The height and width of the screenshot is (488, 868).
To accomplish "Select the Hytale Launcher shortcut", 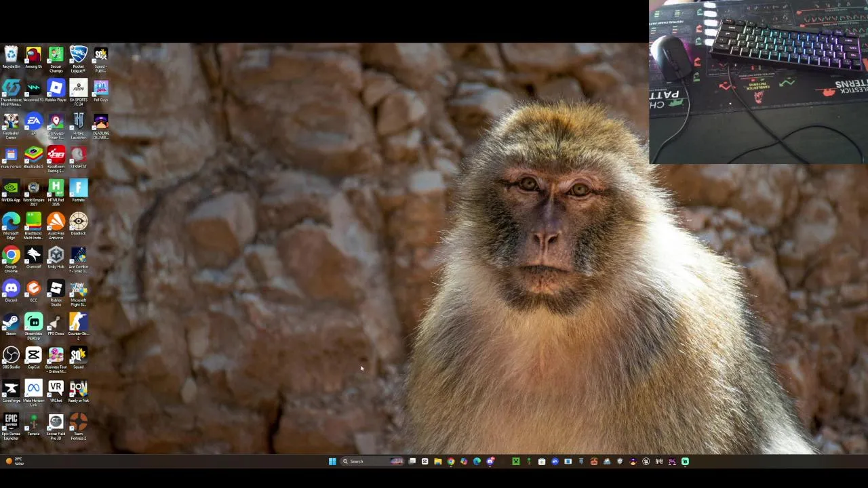I will click(78, 126).
